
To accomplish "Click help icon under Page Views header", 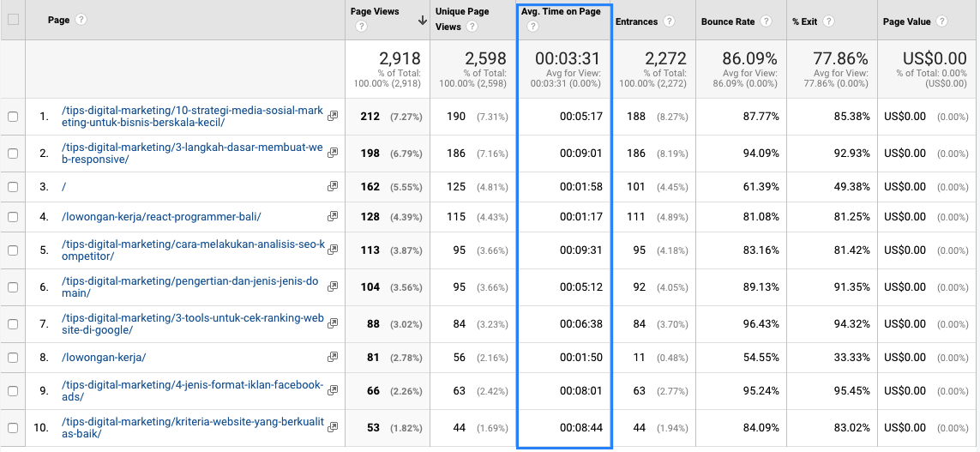I will [x=361, y=27].
